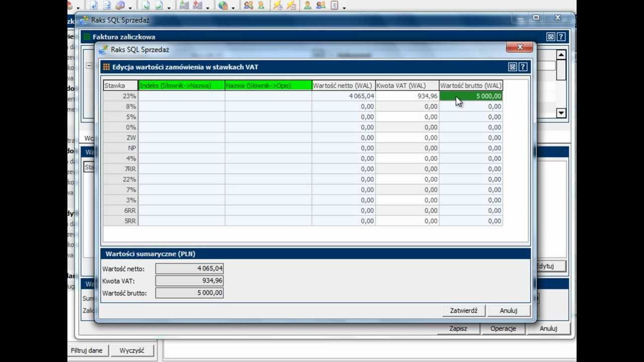This screenshot has width=644, height=362.
Task: Click the green up-arrow building toolbar icon
Action: (x=184, y=6)
